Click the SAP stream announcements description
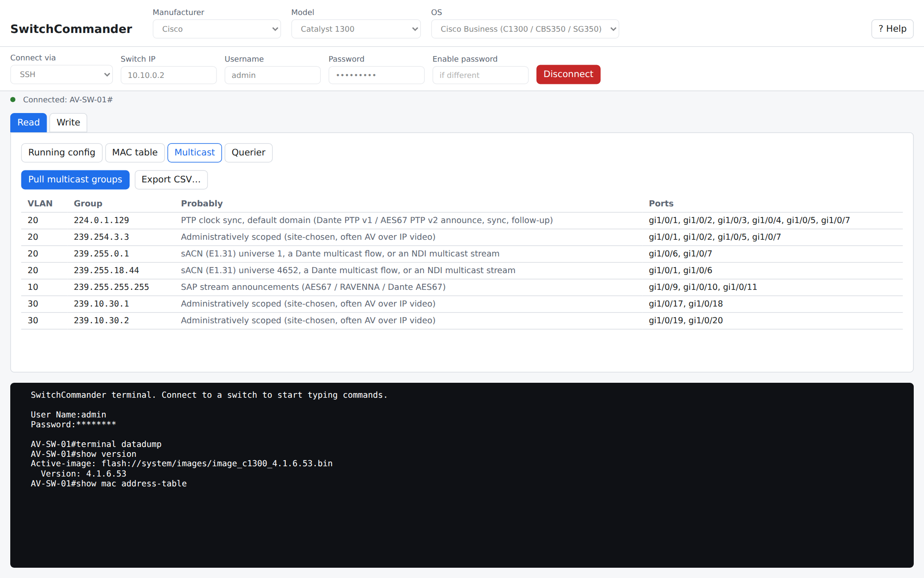 click(x=313, y=287)
